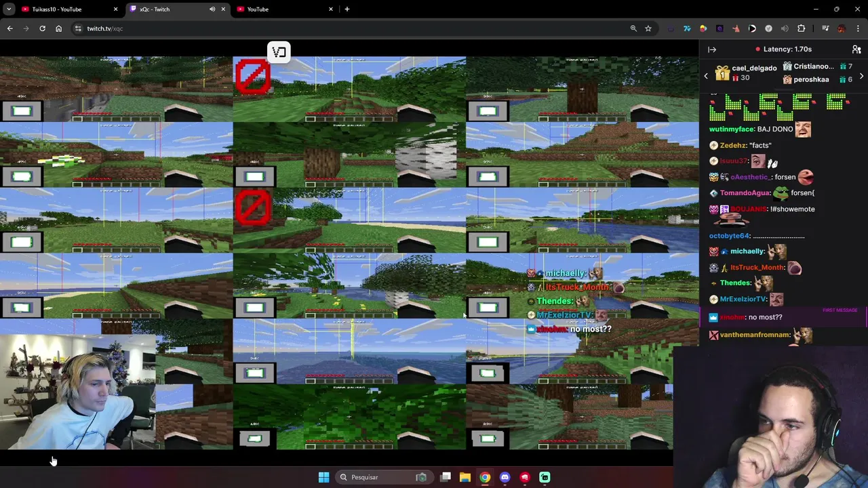Open the pink llama extension icon
868x488 pixels.
[736, 28]
